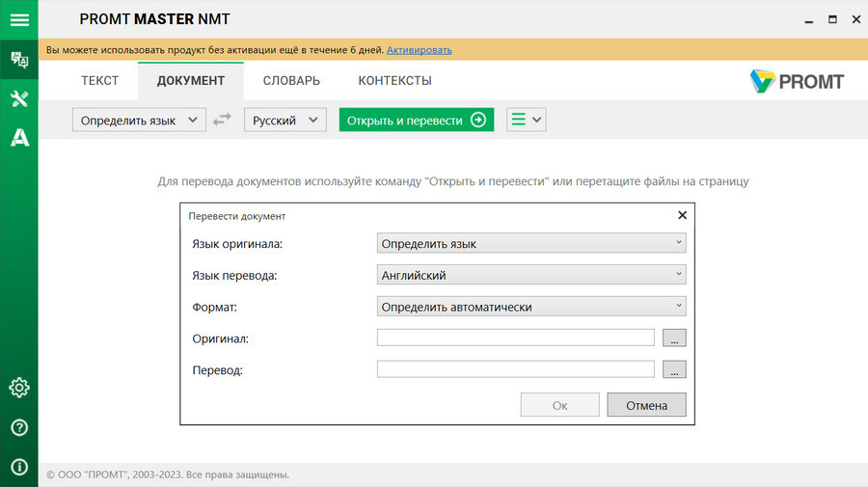The image size is (868, 487).
Task: Click the PROMT logo
Action: [x=797, y=81]
